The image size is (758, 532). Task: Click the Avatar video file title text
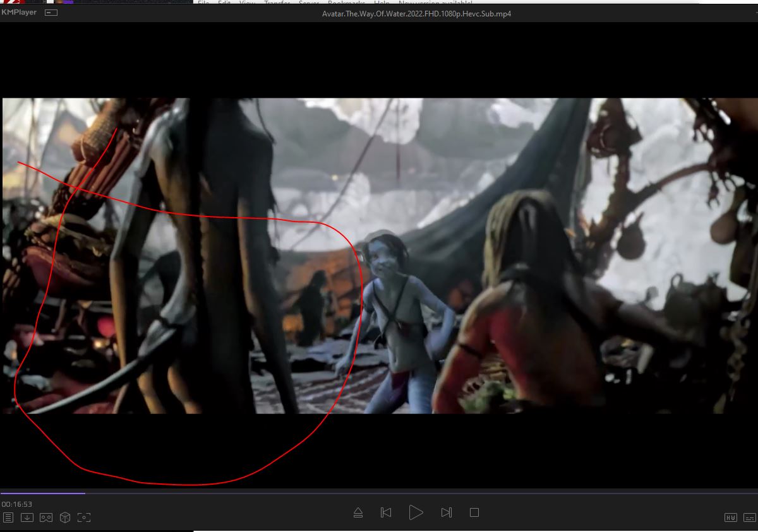[416, 13]
